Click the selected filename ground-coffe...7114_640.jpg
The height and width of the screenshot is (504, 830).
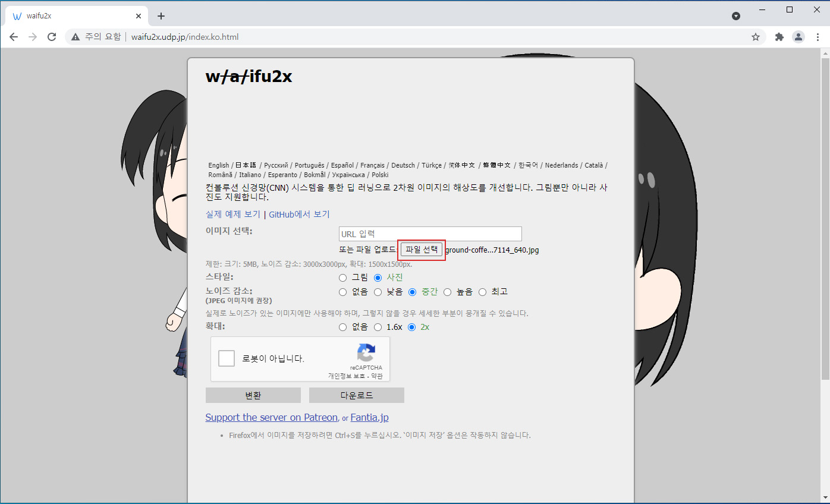point(492,250)
